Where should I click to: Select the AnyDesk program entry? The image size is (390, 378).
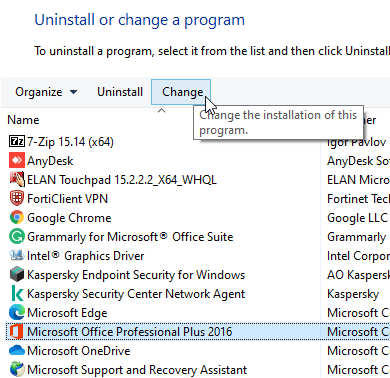tap(50, 161)
